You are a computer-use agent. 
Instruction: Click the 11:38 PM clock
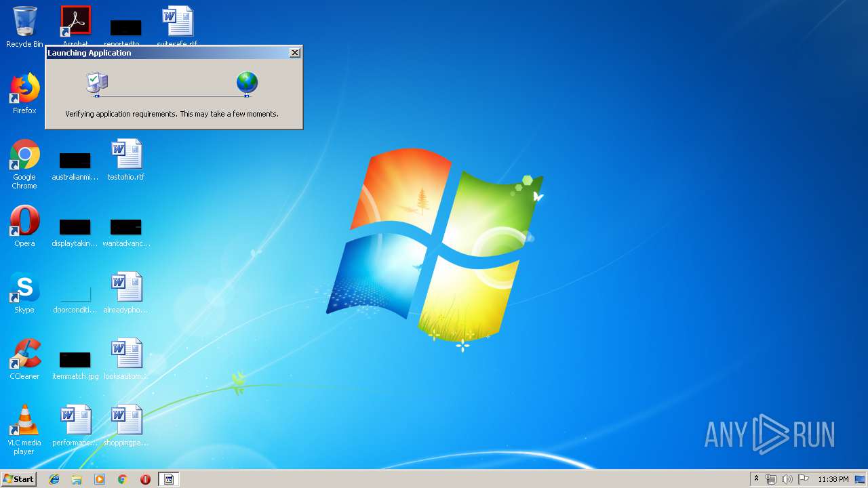tap(833, 479)
